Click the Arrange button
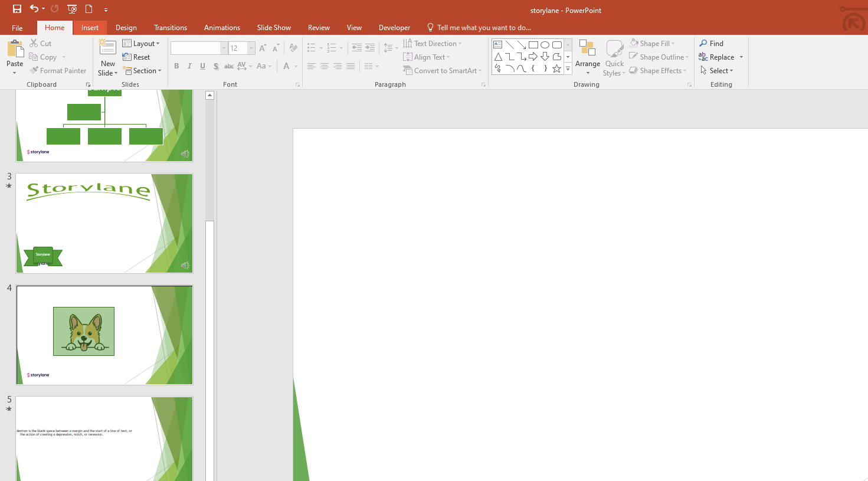Image resolution: width=868 pixels, height=481 pixels. point(588,57)
